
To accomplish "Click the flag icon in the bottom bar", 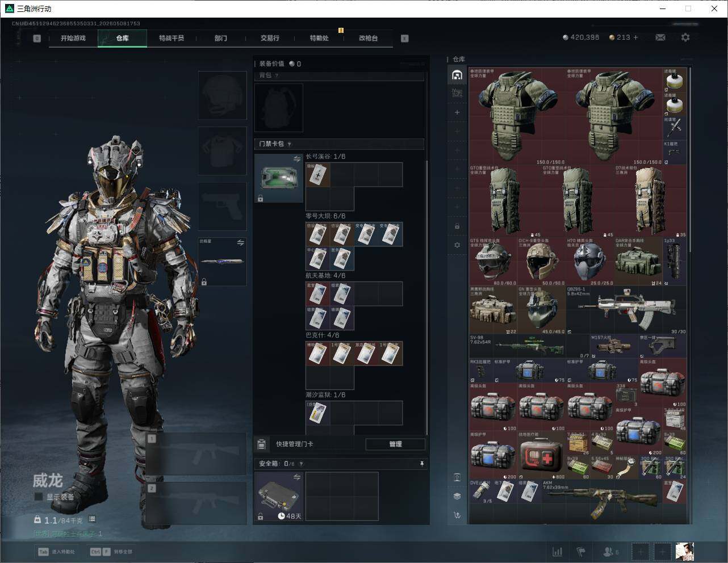I will [581, 551].
